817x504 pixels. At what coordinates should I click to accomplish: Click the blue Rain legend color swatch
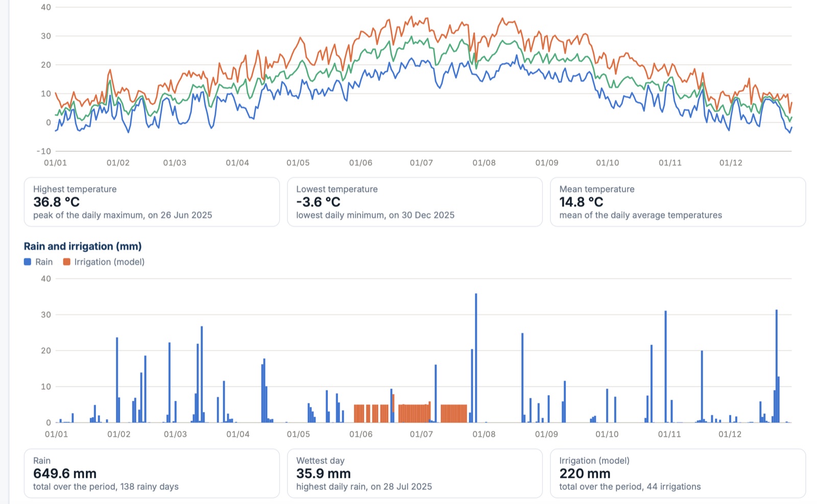(x=28, y=262)
